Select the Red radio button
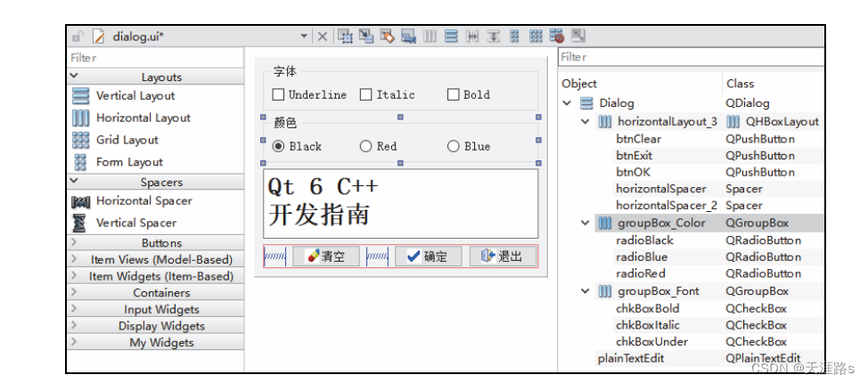The image size is (868, 383). point(365,146)
